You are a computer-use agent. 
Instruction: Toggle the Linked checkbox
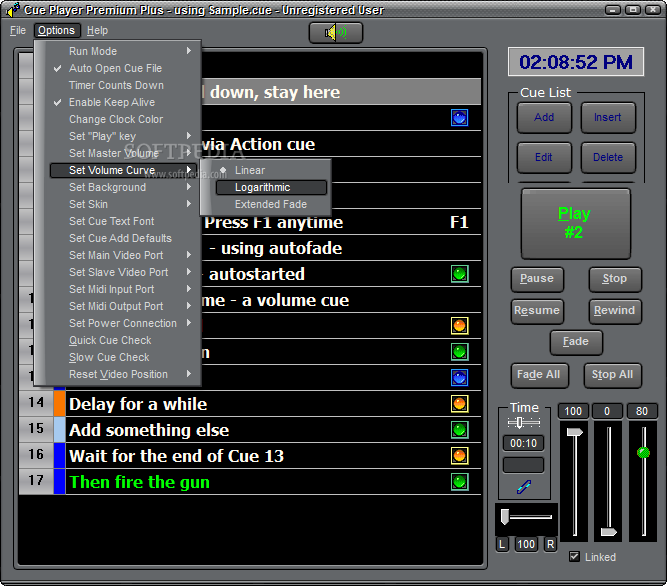(x=574, y=556)
